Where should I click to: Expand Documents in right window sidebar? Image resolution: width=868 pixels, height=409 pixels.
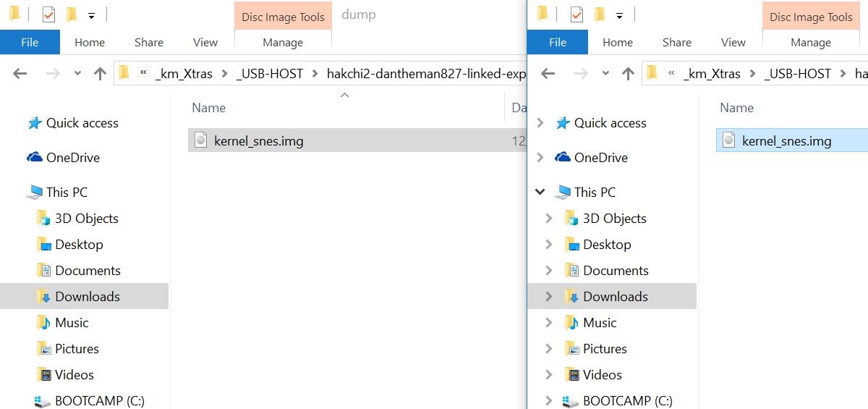click(x=549, y=271)
